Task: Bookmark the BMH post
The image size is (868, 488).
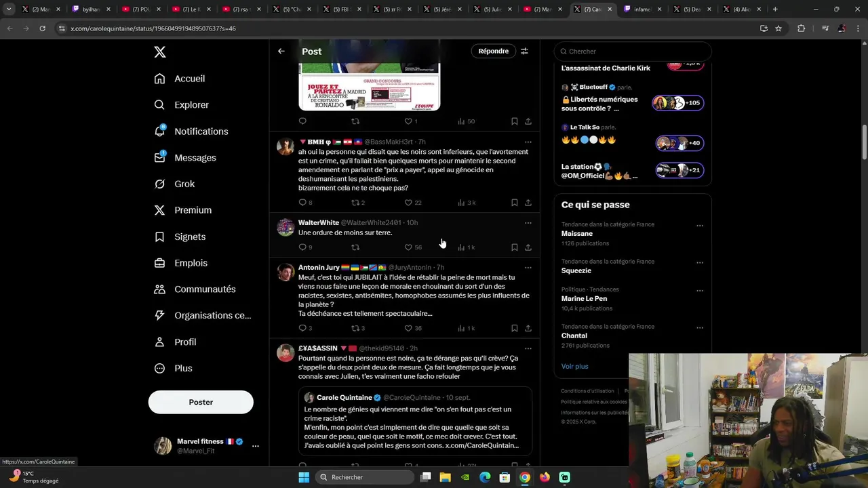Action: point(515,203)
